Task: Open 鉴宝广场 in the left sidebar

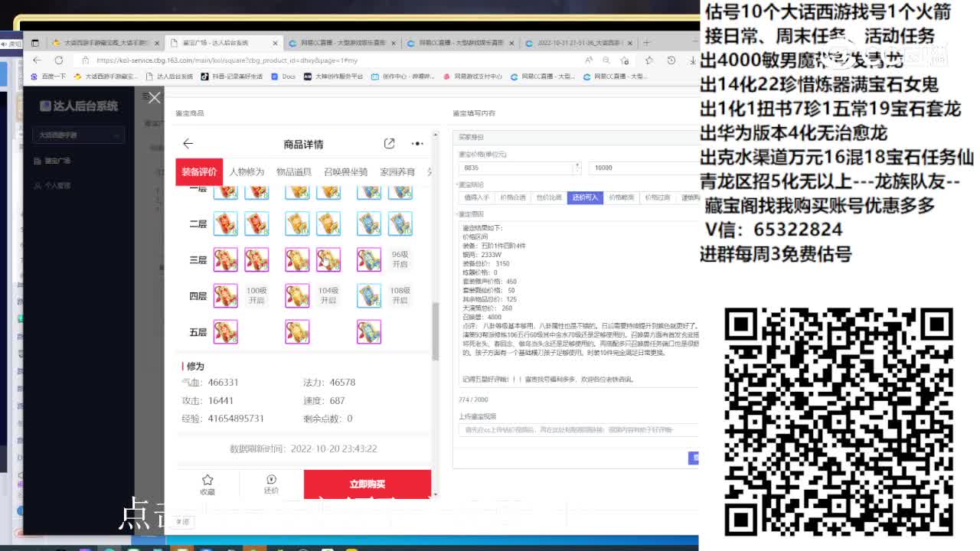Action: click(x=52, y=161)
